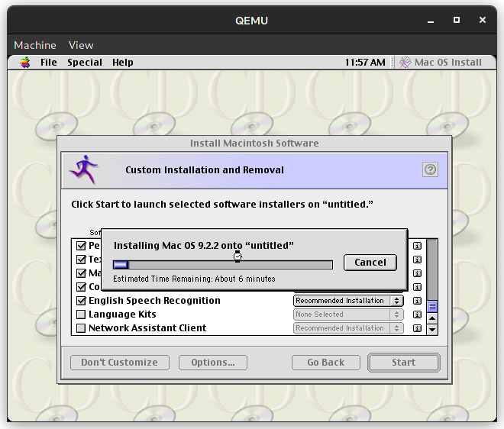Open English Speech Recognition installation mode dropdown

click(348, 301)
